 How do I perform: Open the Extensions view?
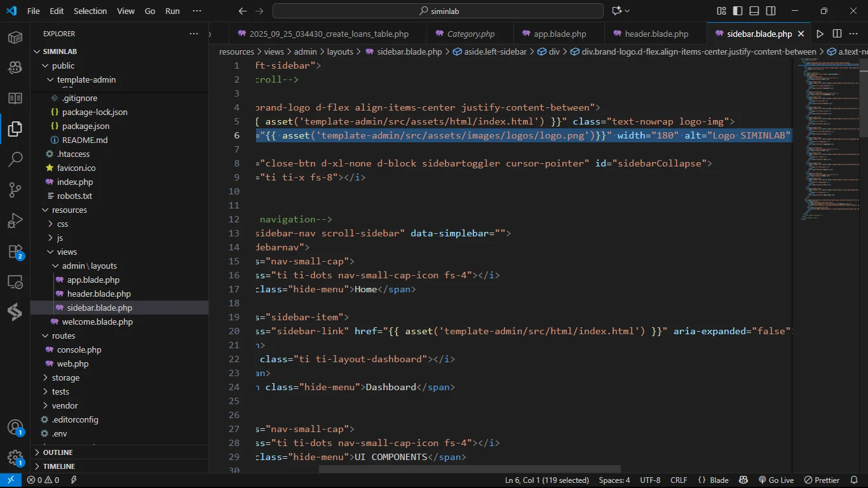coord(15,252)
